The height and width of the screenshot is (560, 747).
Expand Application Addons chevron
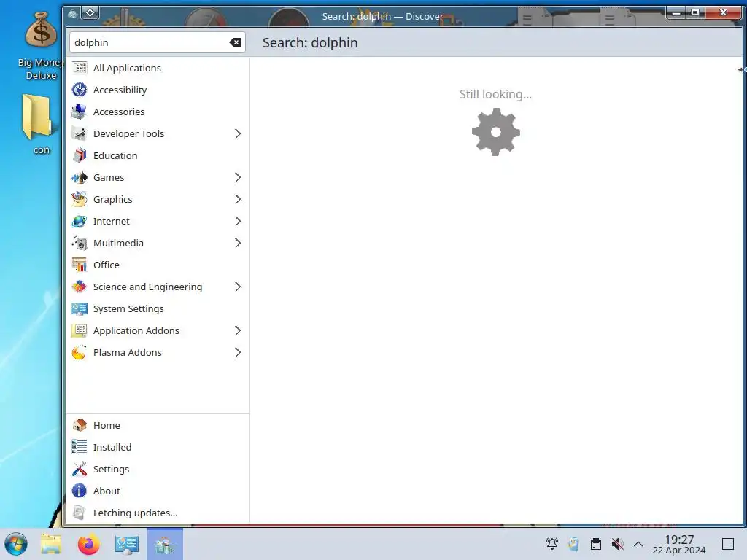pyautogui.click(x=238, y=331)
